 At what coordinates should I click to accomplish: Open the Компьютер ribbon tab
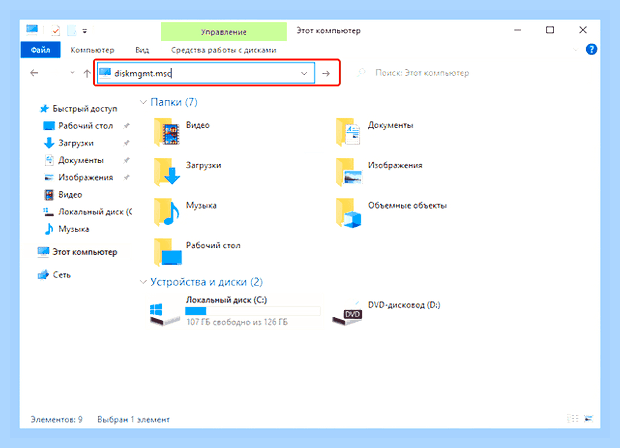tap(92, 50)
